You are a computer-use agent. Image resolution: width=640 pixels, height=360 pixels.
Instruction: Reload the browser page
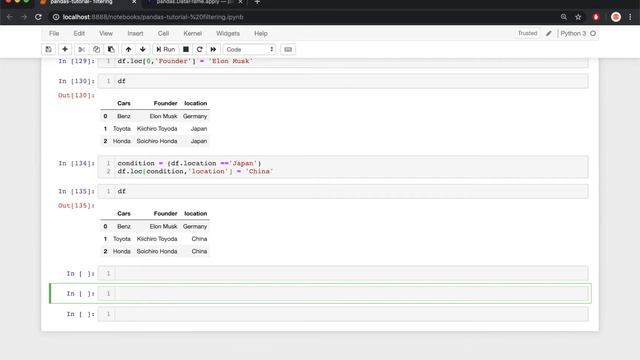pyautogui.click(x=38, y=17)
